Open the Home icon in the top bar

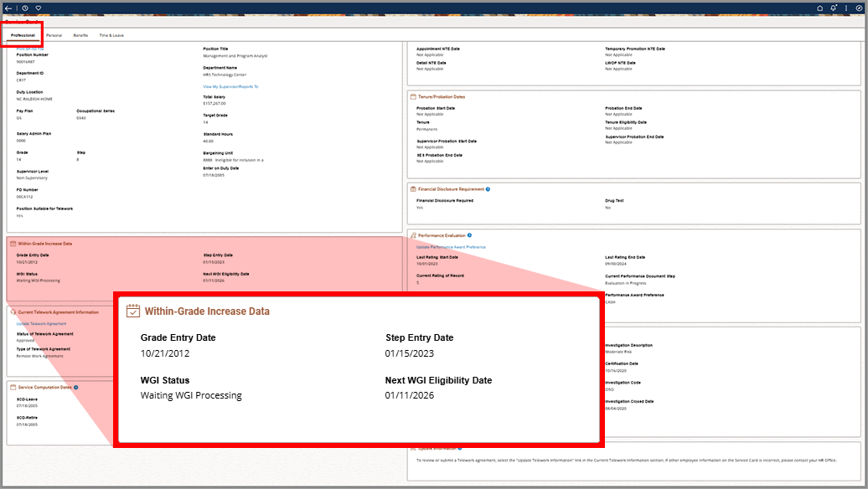click(x=819, y=8)
